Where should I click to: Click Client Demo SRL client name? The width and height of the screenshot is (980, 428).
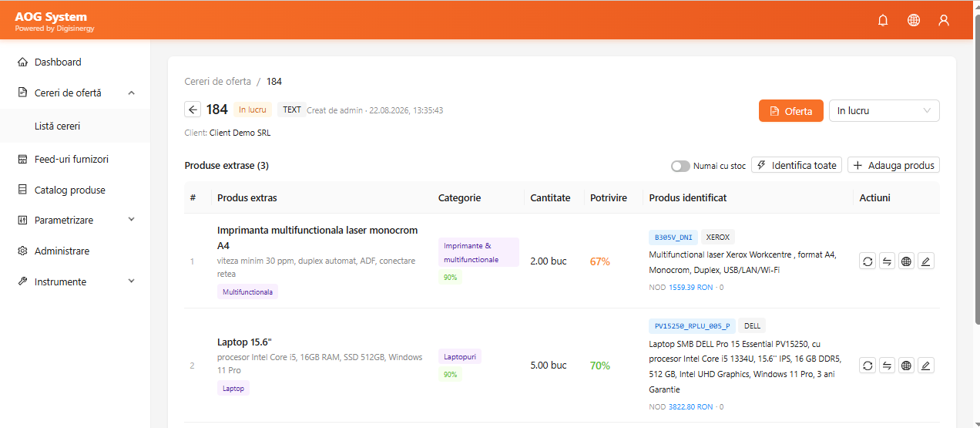pos(240,133)
